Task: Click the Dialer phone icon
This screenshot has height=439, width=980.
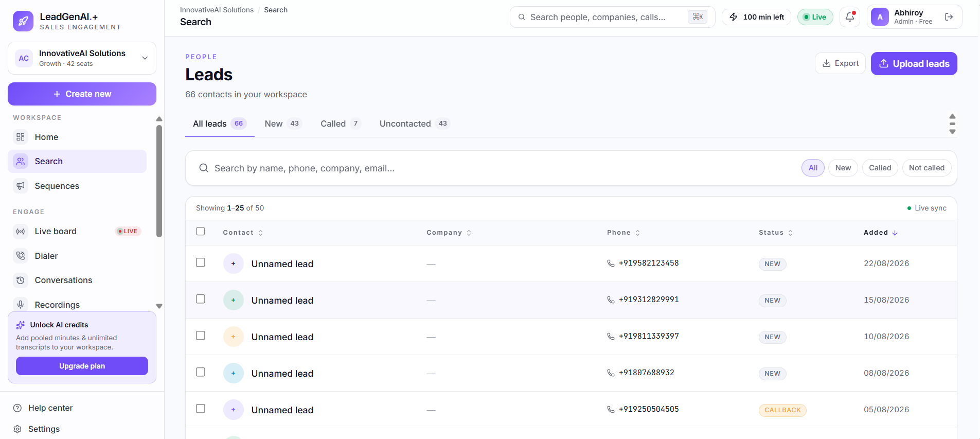Action: pos(21,256)
